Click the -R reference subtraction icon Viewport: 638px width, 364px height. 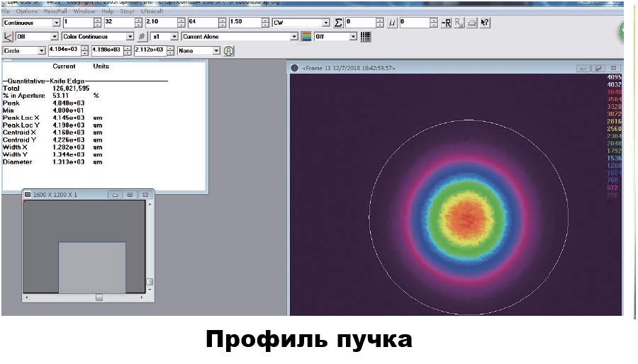click(446, 23)
